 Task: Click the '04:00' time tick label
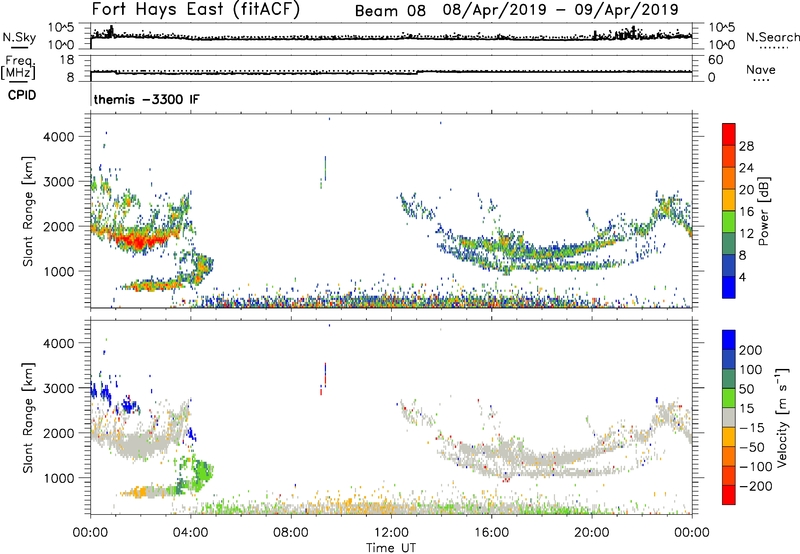point(190,533)
